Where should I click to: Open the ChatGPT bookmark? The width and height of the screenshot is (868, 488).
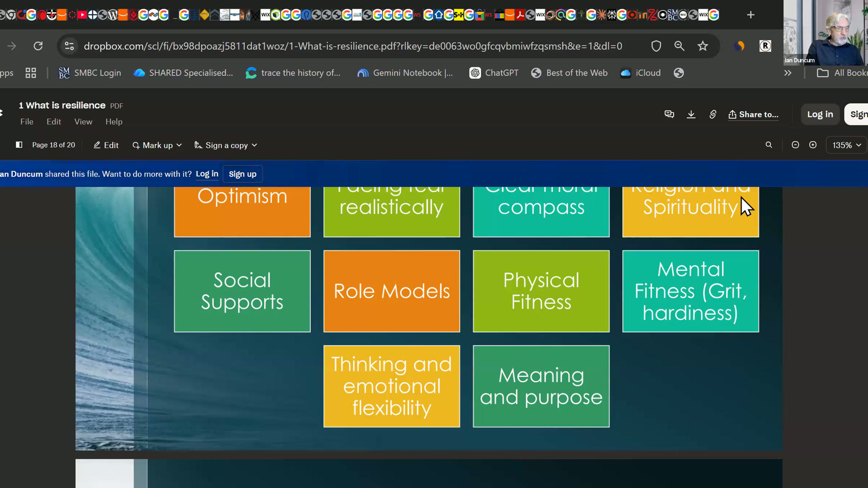tap(494, 73)
